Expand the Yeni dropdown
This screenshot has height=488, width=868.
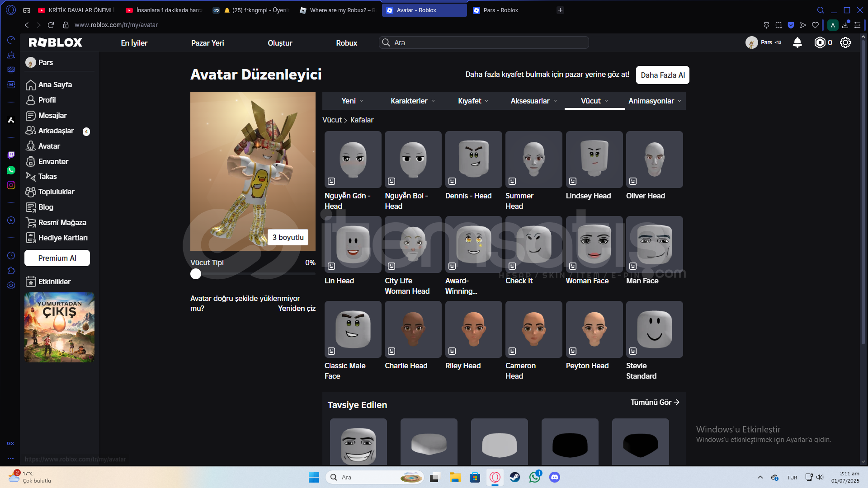(x=352, y=101)
